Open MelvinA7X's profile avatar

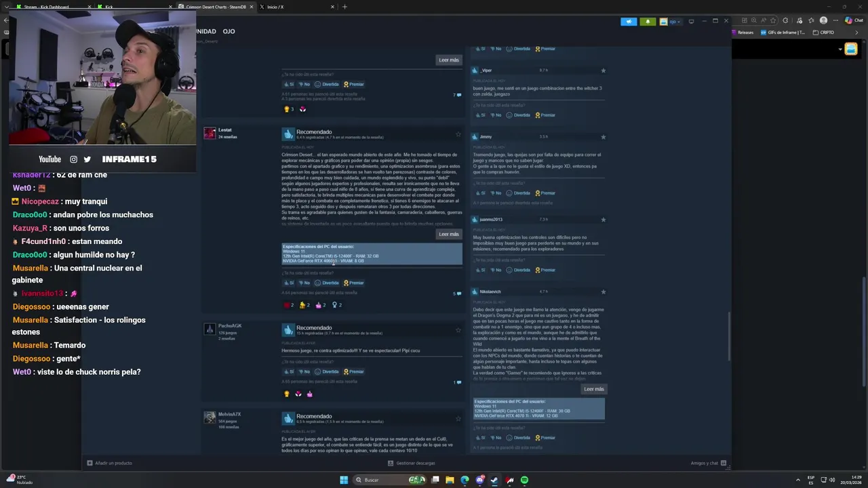[x=210, y=417]
